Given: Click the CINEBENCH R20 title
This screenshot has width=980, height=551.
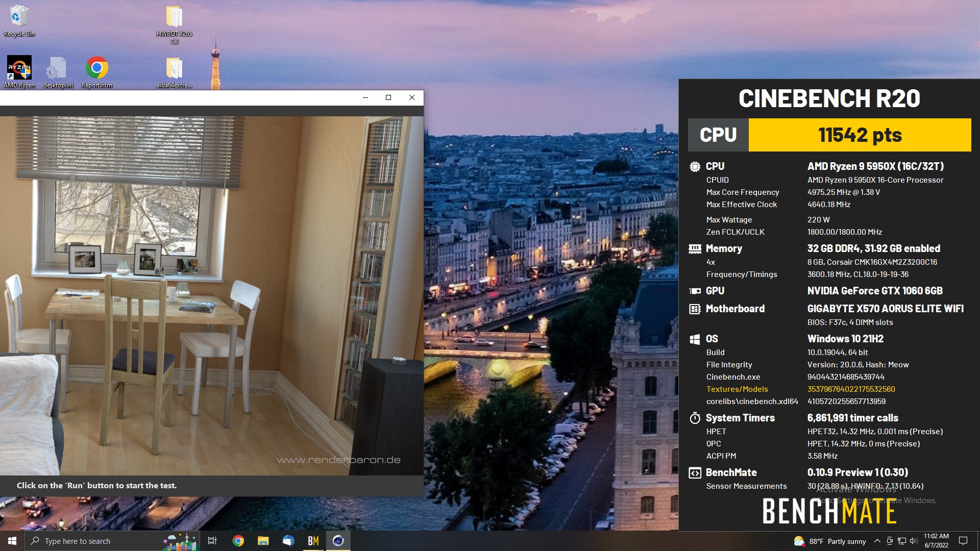Looking at the screenshot, I should (x=829, y=98).
